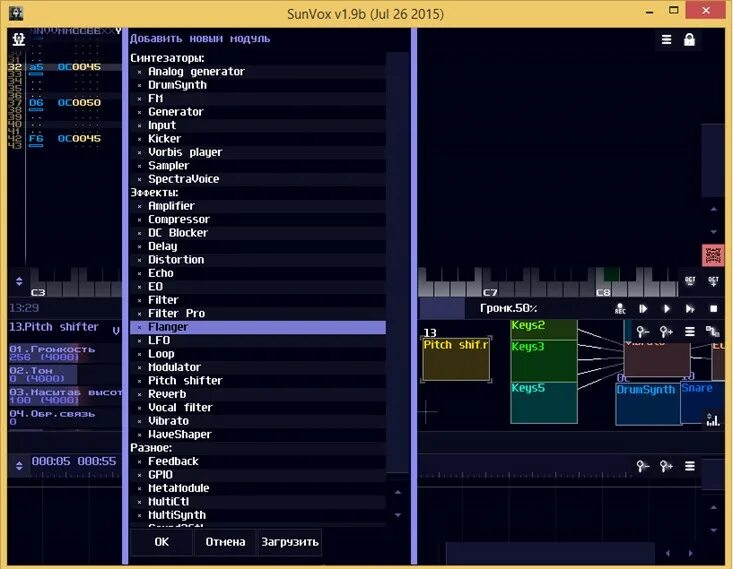Viewport: 733px width, 569px height.
Task: Click pattern row 37 note D6
Action: pos(36,102)
